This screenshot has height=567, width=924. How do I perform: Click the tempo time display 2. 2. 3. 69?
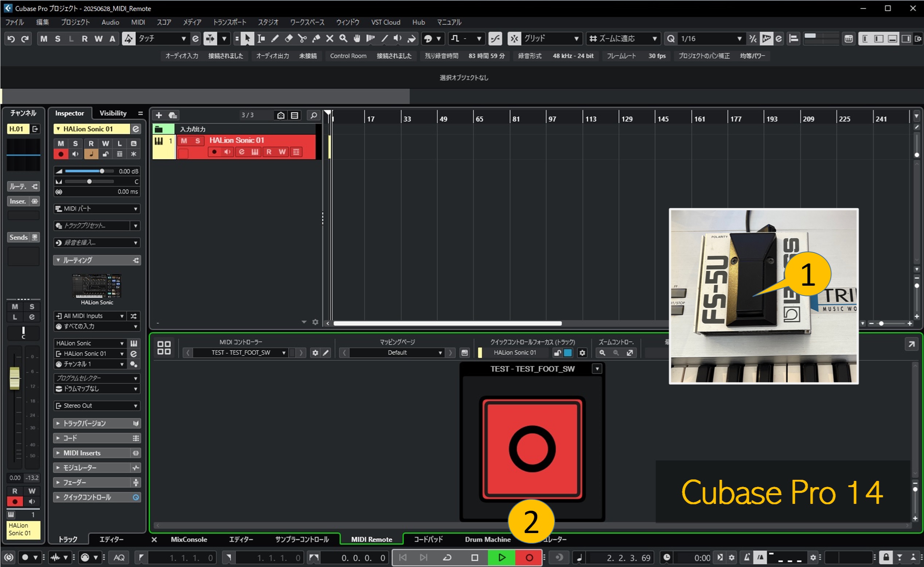tap(628, 558)
